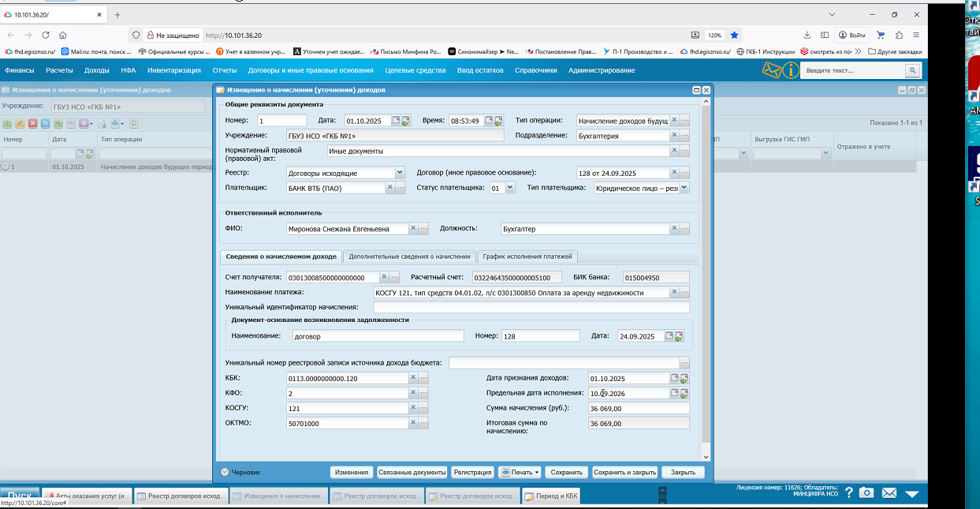Click Связанные документы button

412,472
